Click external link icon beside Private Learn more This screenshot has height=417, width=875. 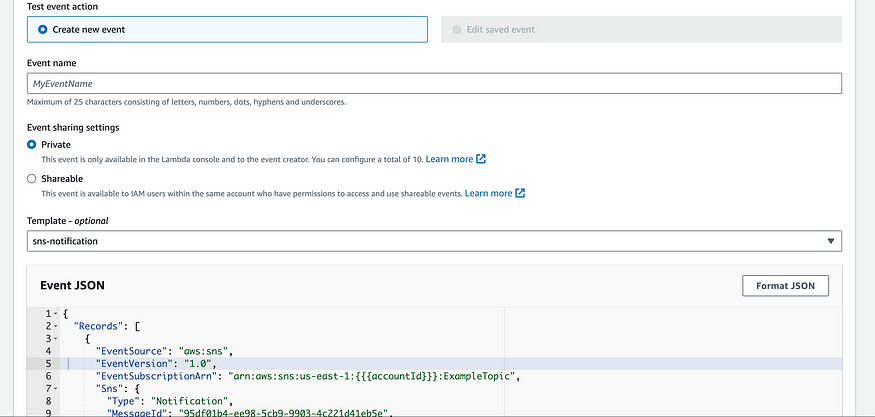[481, 159]
